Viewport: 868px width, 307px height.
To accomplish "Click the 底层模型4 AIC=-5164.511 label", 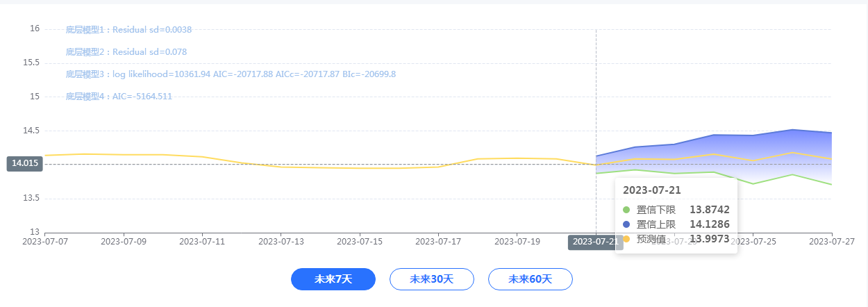I will [119, 97].
